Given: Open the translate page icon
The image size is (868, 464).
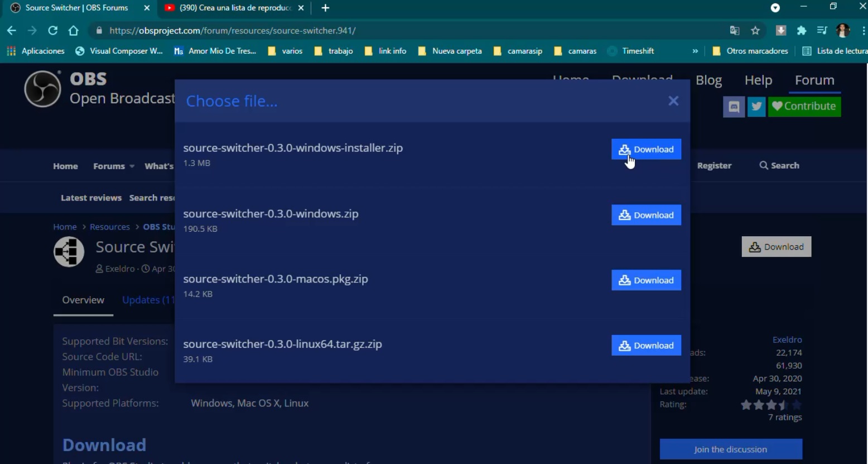Looking at the screenshot, I should 735,31.
